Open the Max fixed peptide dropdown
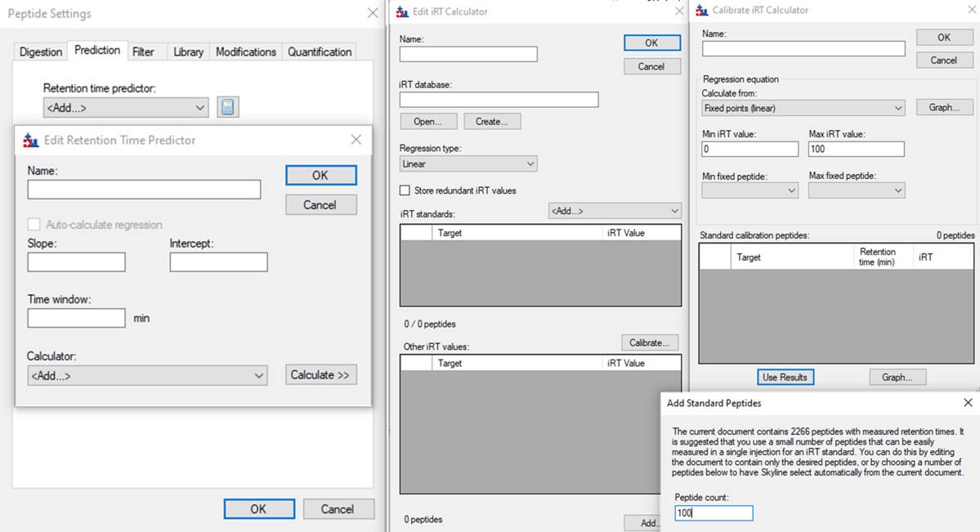This screenshot has height=532, width=980. coord(857,190)
